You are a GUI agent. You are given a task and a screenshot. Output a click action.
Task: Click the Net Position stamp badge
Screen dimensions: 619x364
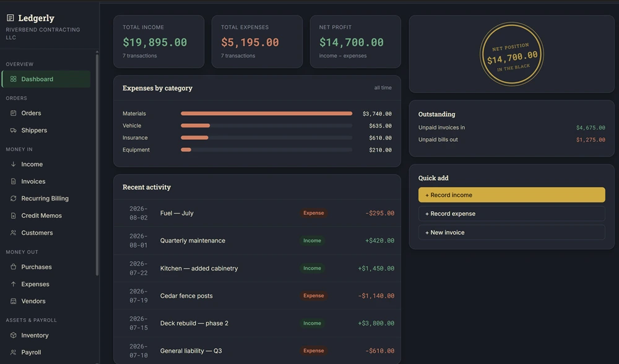click(x=512, y=54)
